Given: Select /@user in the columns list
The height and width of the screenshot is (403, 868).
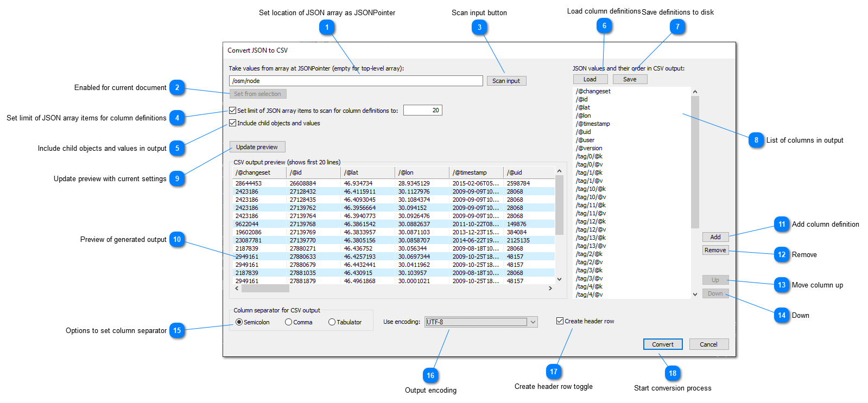Looking at the screenshot, I should (x=585, y=140).
